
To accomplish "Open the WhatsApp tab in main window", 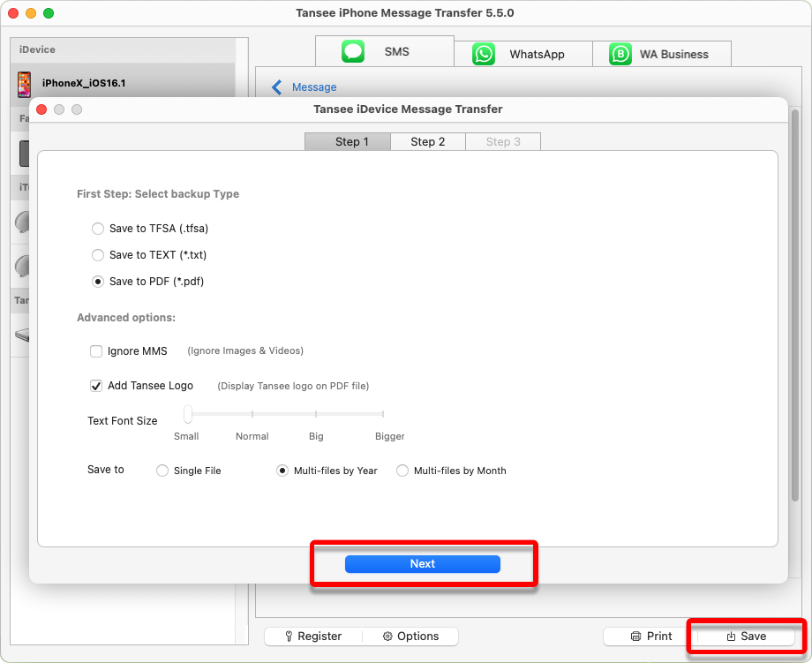I will (523, 54).
